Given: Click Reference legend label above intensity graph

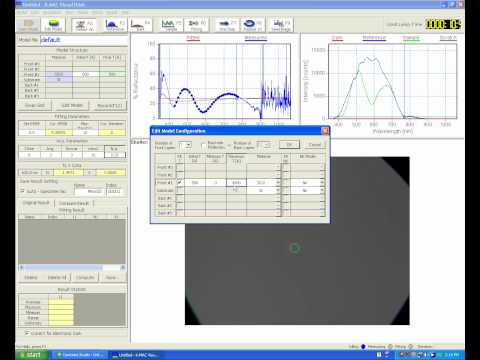Looking at the screenshot, I should point(374,38).
